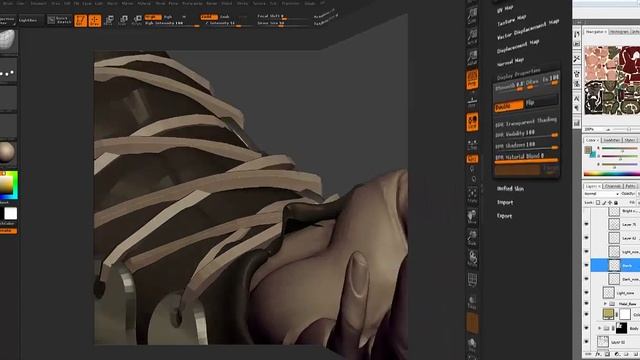Select the Move transform icon in top toolbar
640x360 pixels.
point(109,20)
